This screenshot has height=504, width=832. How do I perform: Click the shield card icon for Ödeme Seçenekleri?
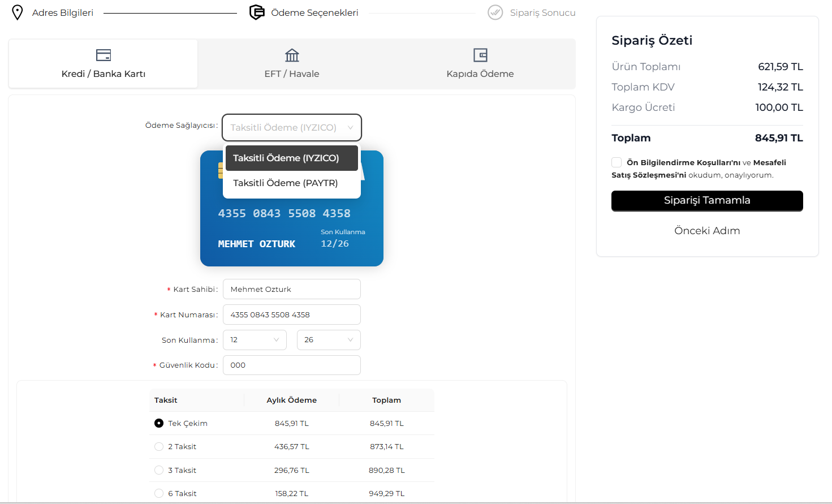tap(257, 12)
